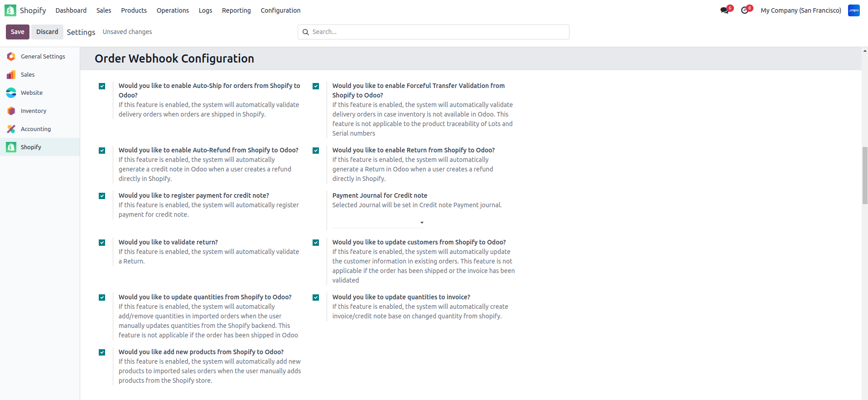Open the Products menu
The image size is (868, 400).
134,10
